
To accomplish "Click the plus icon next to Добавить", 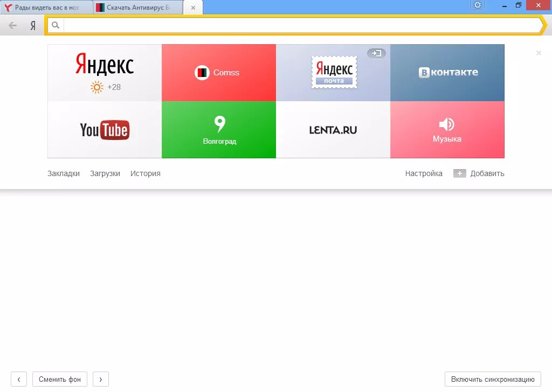I will pos(459,173).
